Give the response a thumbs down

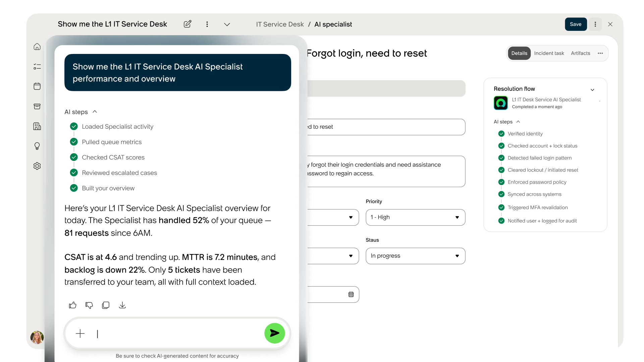[89, 305]
